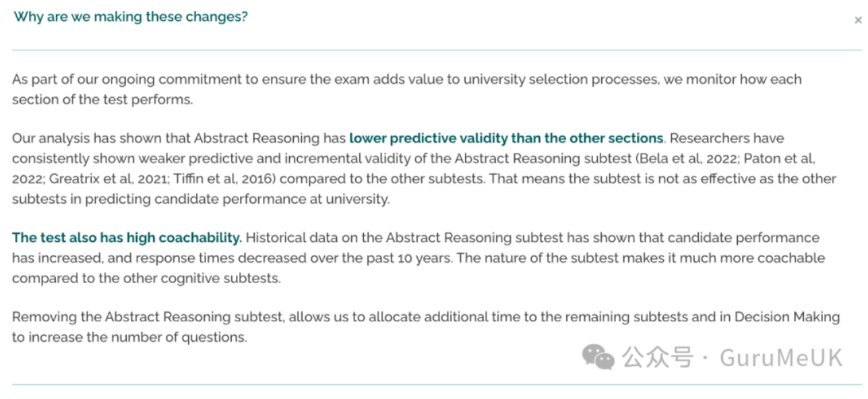The height and width of the screenshot is (399, 868).
Task: Click the WeChat logo in the watermark
Action: tap(598, 357)
